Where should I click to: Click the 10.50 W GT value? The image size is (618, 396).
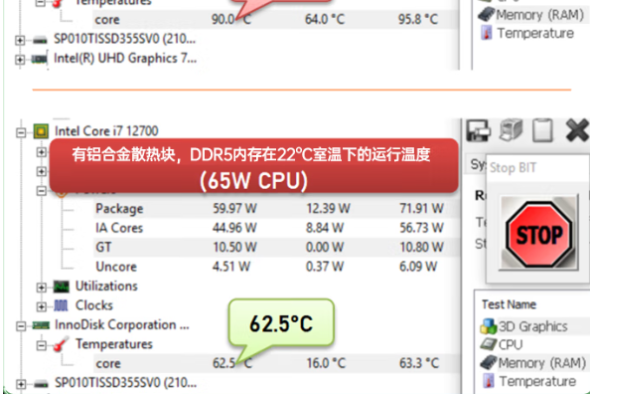[235, 247]
